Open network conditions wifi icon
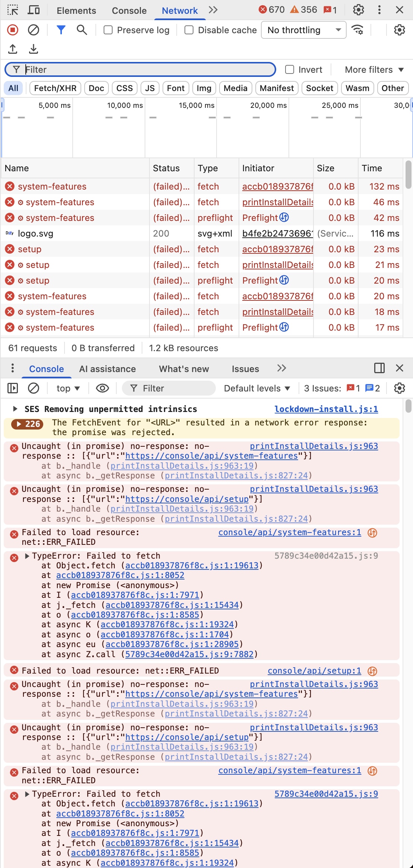Image resolution: width=413 pixels, height=868 pixels. (358, 30)
